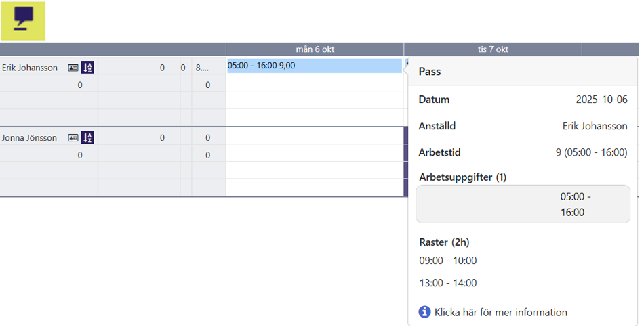Click the A-Z sort icon for Jonna Jönsson
This screenshot has width=644, height=327.
pyautogui.click(x=87, y=137)
